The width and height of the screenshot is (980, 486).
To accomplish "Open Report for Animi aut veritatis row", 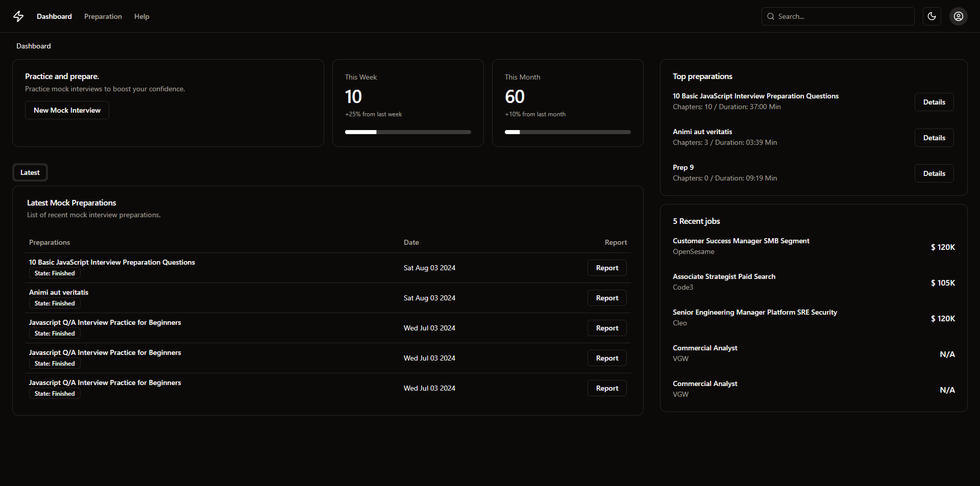I will (606, 298).
